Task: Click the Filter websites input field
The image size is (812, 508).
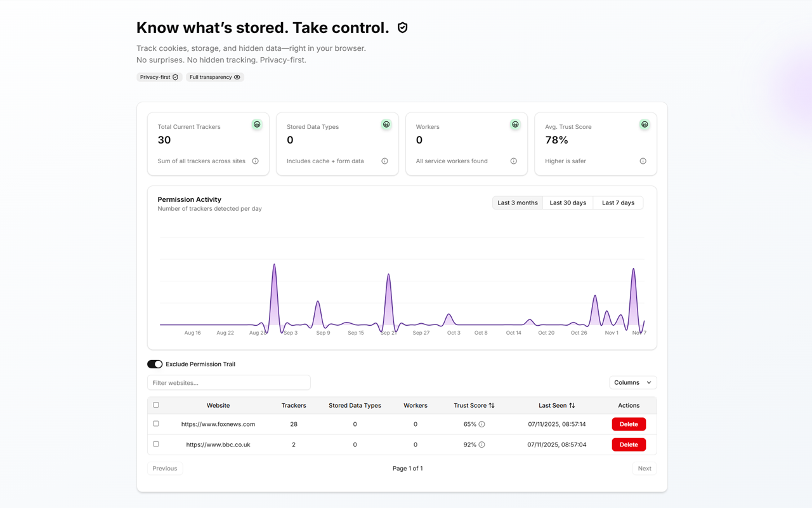Action: [228, 382]
